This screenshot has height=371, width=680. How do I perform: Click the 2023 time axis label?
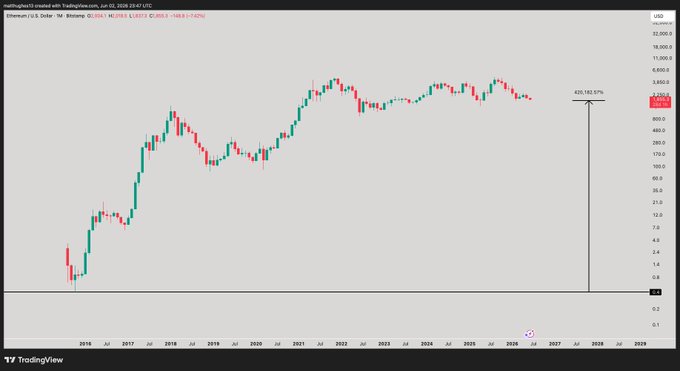[384, 344]
